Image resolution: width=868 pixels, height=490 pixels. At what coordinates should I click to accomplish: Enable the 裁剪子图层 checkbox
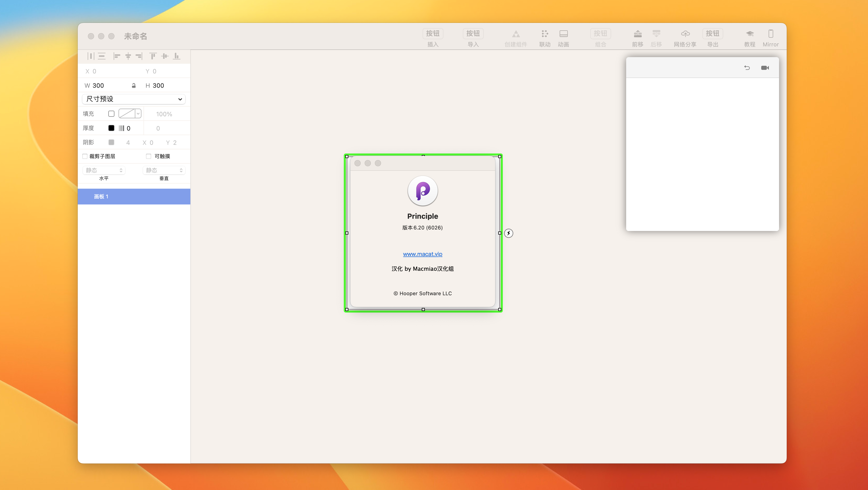[x=85, y=156]
